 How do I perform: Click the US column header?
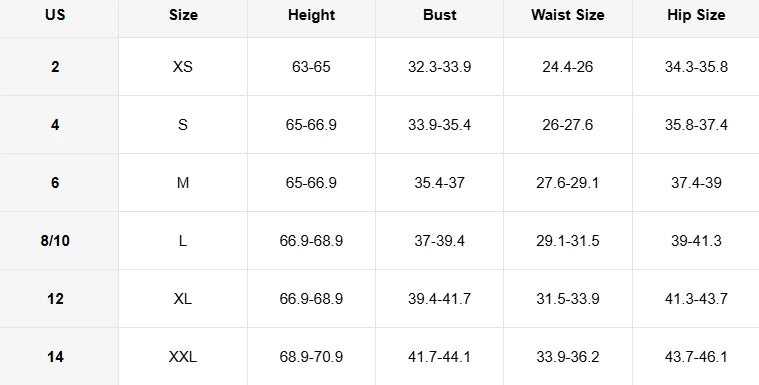55,15
